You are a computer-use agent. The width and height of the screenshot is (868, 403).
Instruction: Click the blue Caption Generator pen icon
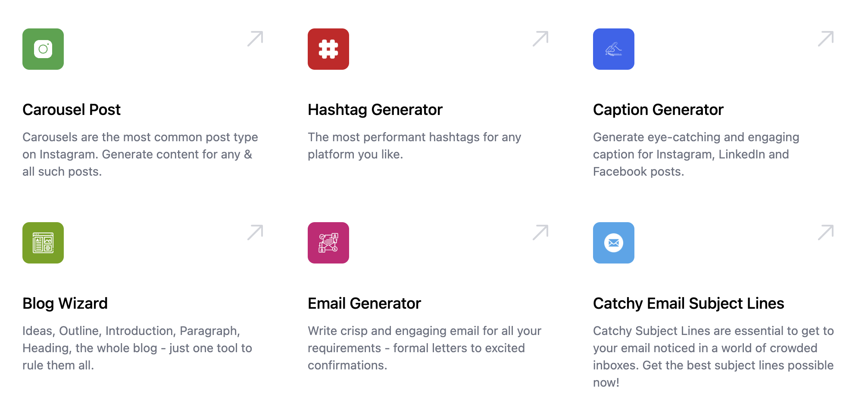tap(614, 49)
